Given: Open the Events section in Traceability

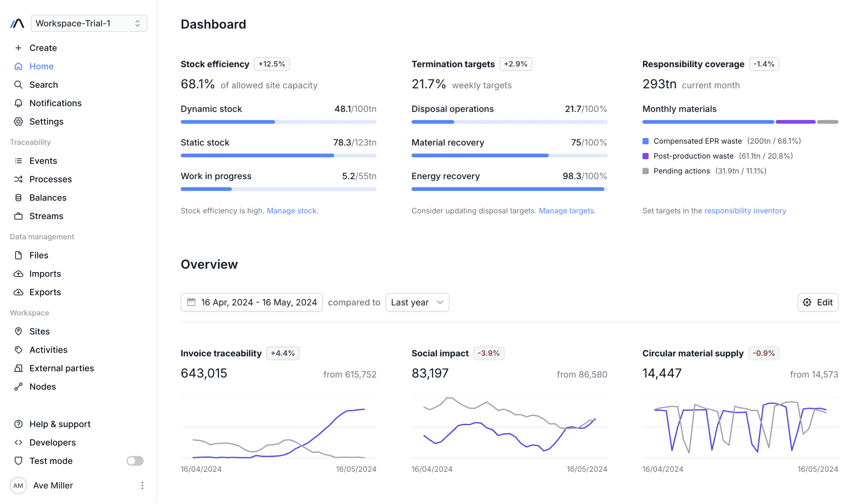Looking at the screenshot, I should (43, 161).
